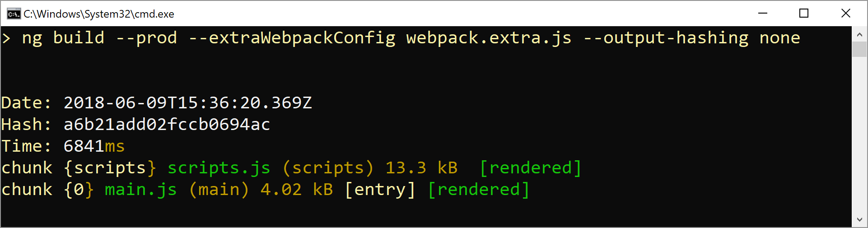Image resolution: width=868 pixels, height=228 pixels.
Task: Click the Hash value a6b21add02fccb0694ac
Action: pos(167,125)
